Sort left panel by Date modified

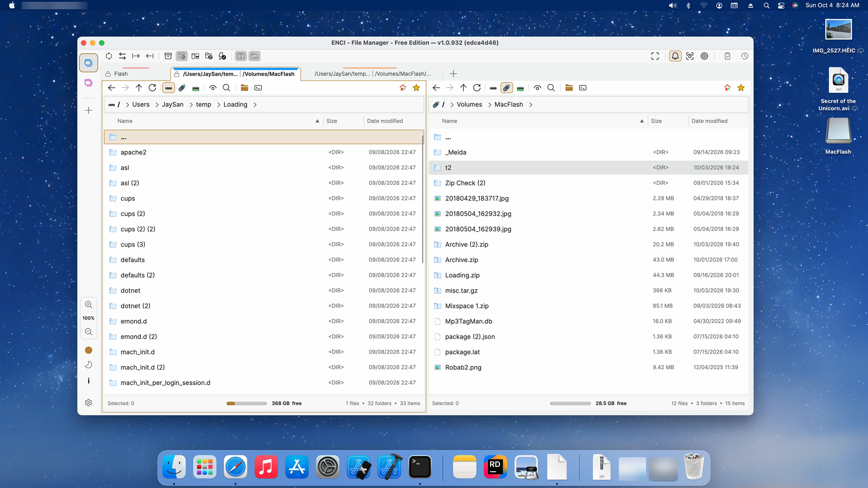click(385, 121)
